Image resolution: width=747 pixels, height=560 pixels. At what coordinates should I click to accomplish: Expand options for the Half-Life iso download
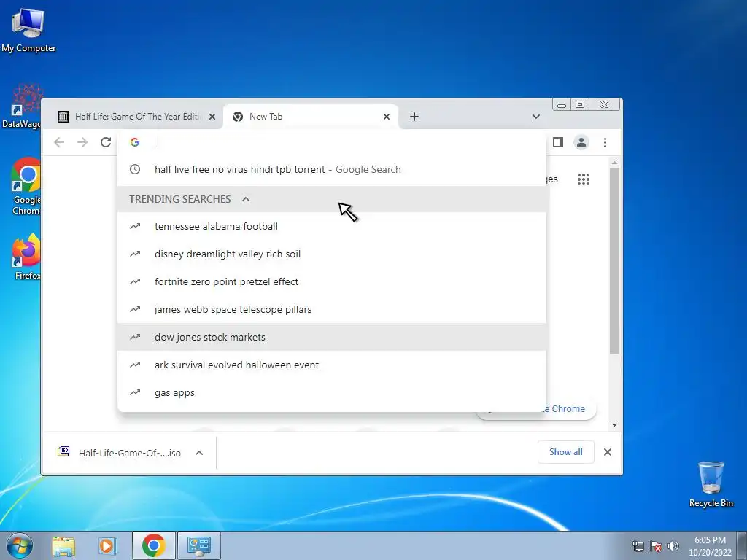point(199,453)
